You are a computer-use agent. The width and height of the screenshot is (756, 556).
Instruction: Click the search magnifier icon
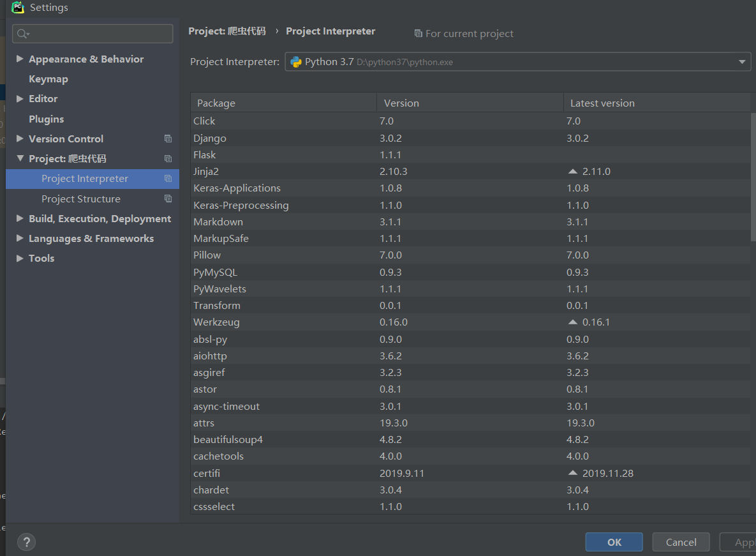click(x=23, y=34)
